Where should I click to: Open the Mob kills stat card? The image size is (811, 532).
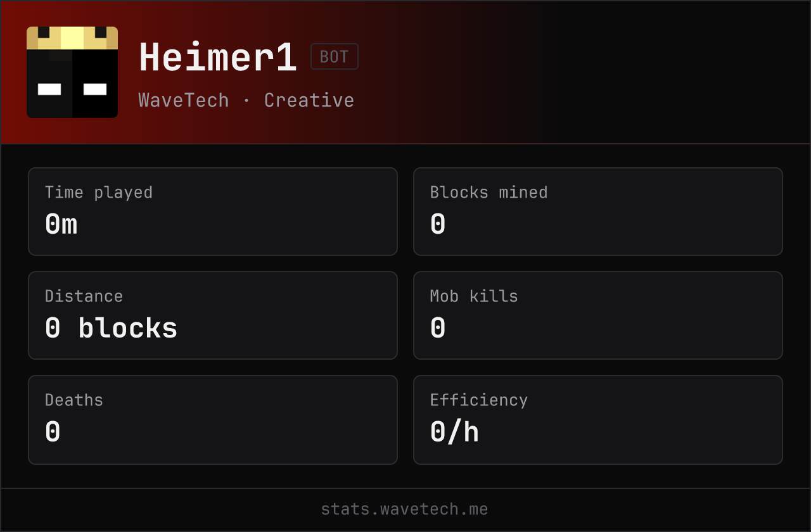598,315
